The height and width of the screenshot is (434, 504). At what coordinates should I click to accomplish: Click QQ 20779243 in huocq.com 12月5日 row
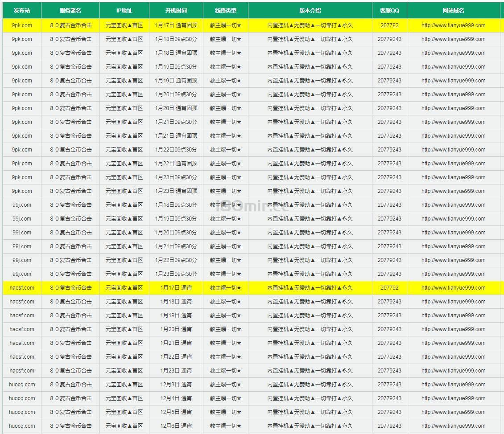(389, 412)
